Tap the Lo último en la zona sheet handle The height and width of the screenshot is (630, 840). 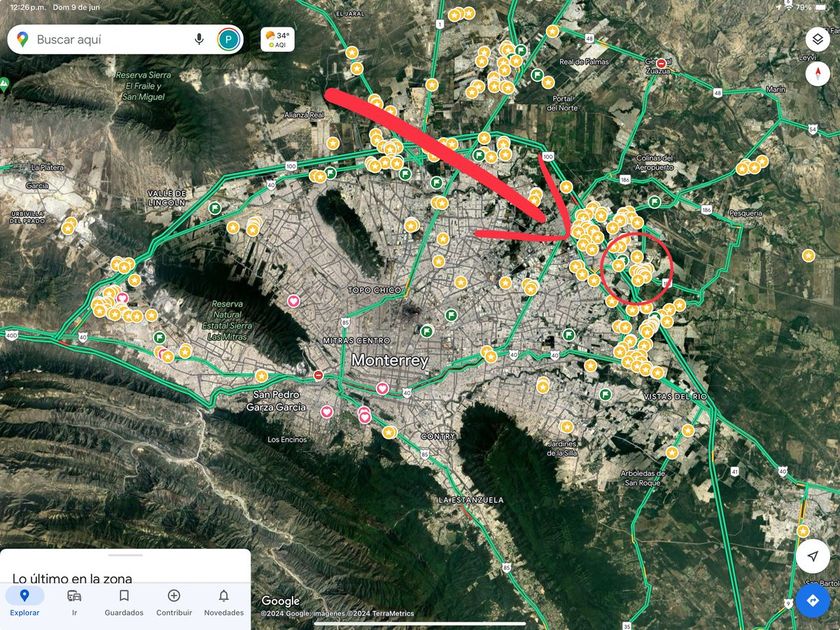coord(125,555)
